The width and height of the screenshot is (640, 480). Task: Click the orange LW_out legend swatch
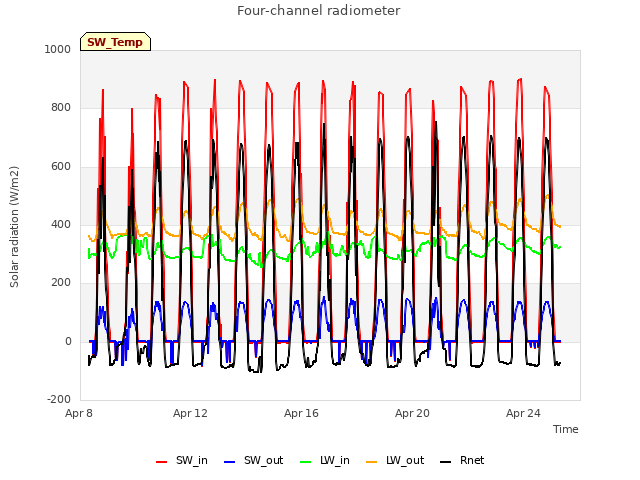click(371, 462)
